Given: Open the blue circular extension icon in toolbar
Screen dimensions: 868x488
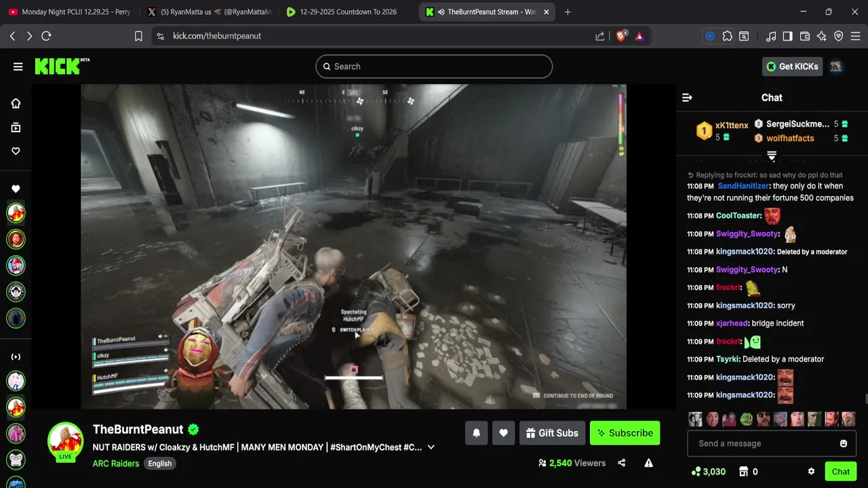Looking at the screenshot, I should click(x=710, y=36).
